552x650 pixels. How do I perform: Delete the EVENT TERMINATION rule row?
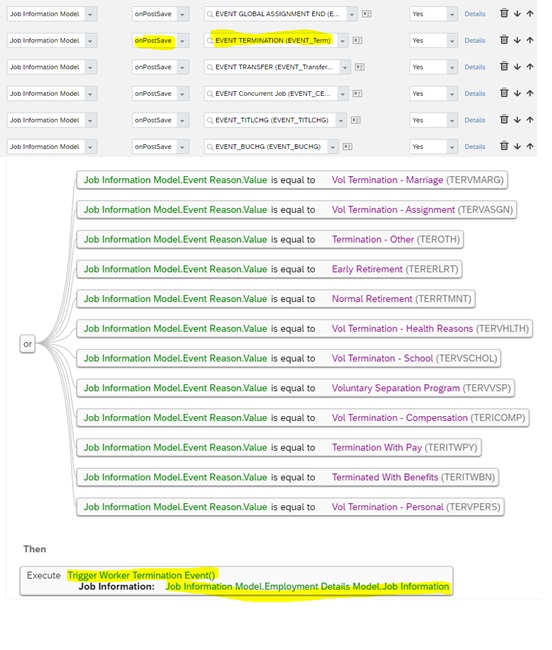[504, 40]
